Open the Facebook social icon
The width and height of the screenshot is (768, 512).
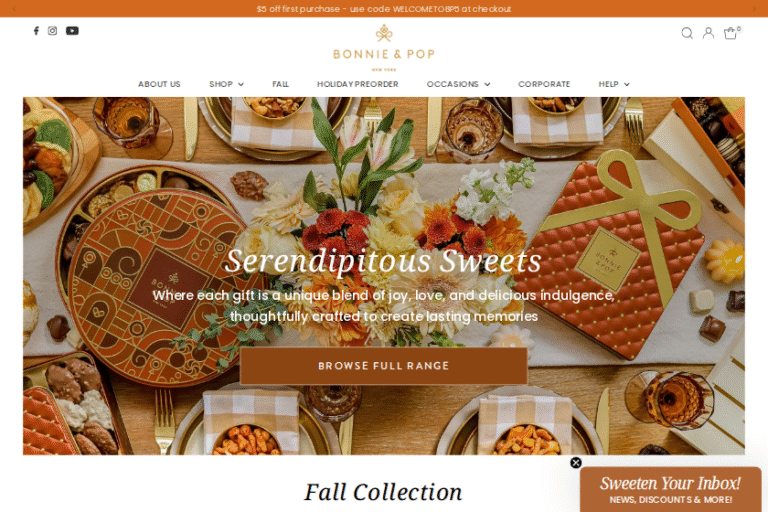point(36,31)
